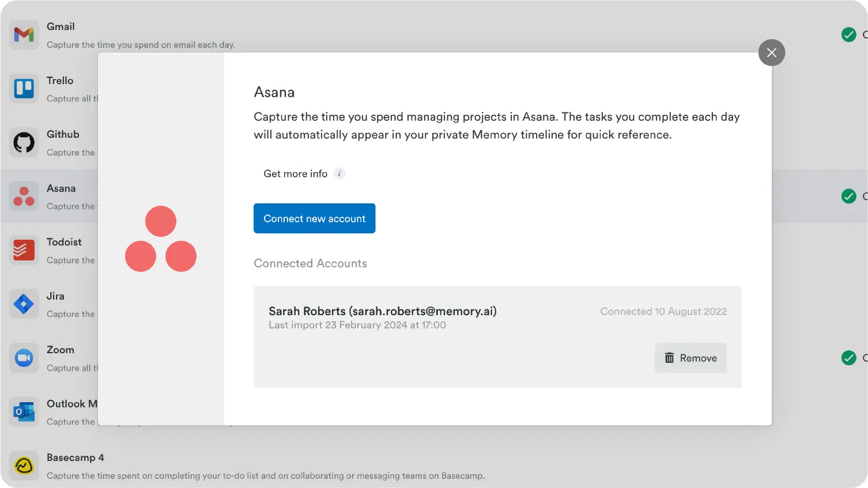868x488 pixels.
Task: Click the large Asana logo in dialog
Action: [161, 239]
